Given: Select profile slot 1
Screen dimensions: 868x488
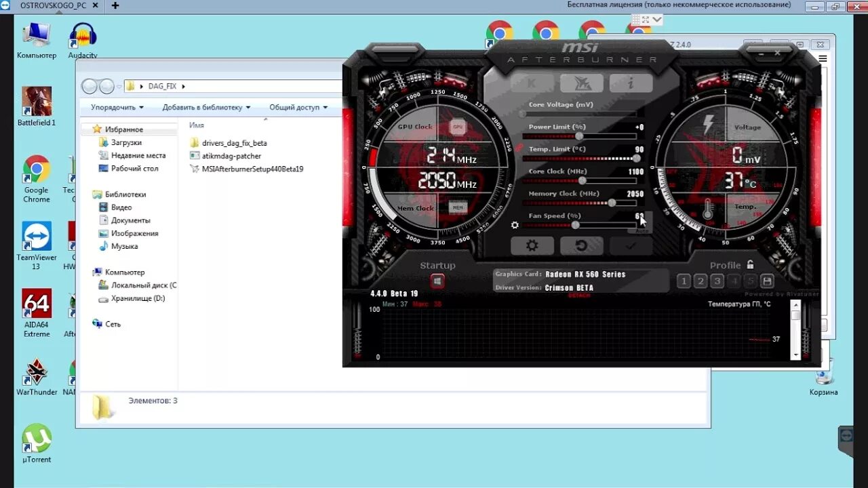Looking at the screenshot, I should click(x=684, y=281).
